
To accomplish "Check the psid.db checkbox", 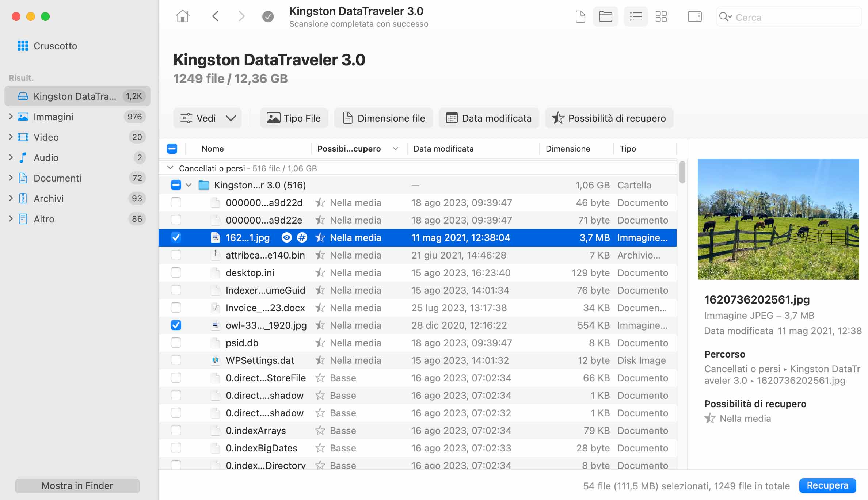I will pyautogui.click(x=176, y=343).
